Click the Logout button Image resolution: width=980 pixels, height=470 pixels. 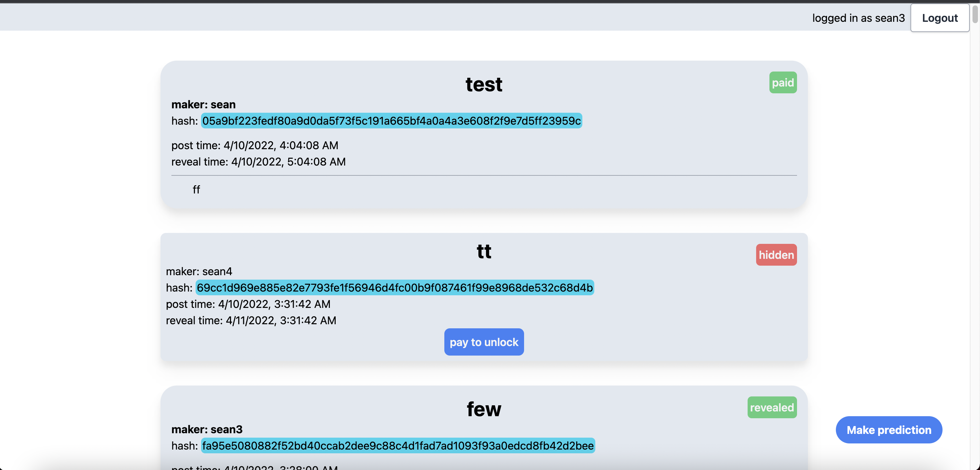coord(939,18)
